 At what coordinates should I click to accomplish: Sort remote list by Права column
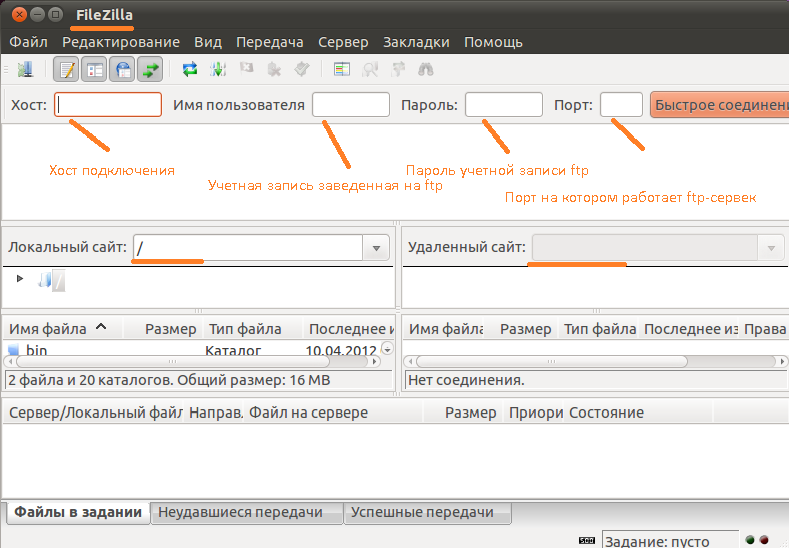[764, 329]
